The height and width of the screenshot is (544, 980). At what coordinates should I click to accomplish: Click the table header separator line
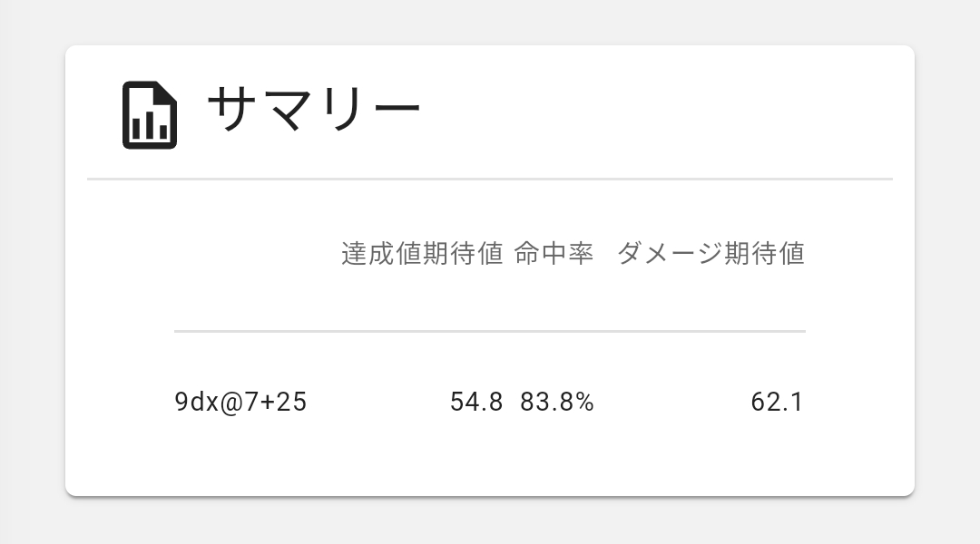pos(490,331)
